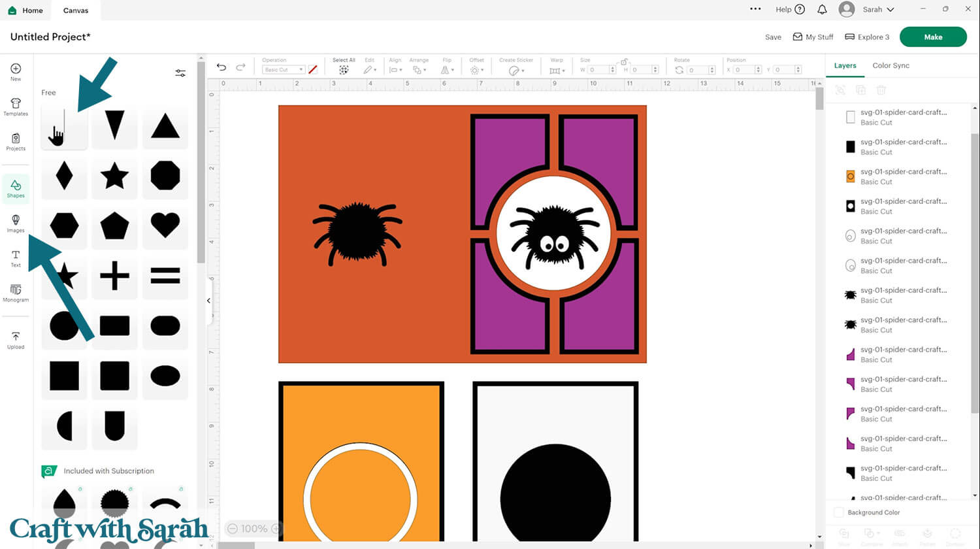Open the Operation Basic Cut dropdown

(x=282, y=69)
